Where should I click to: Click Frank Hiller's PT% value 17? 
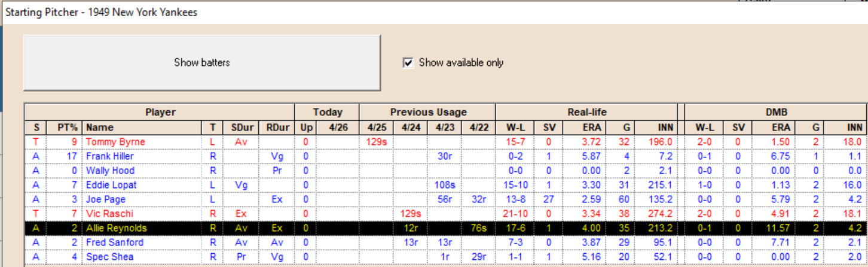pos(65,156)
